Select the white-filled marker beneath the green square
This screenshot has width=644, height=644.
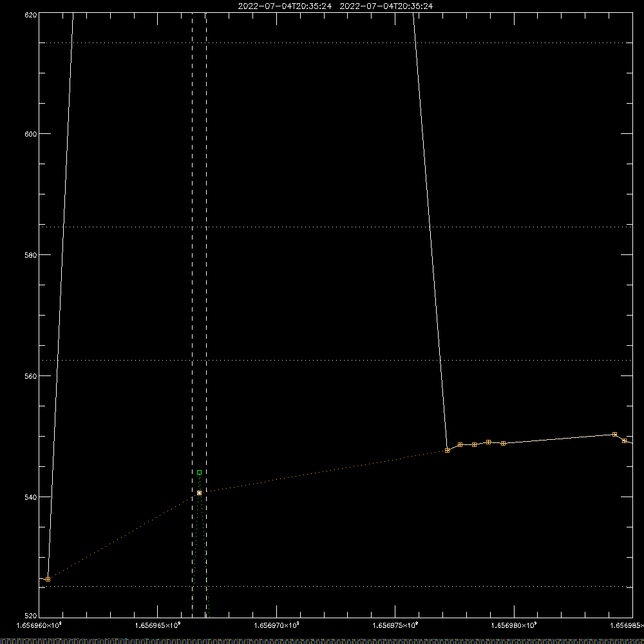coord(199,493)
